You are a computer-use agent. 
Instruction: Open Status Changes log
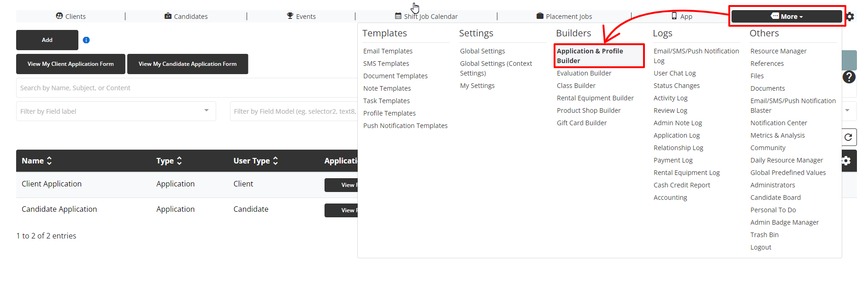pyautogui.click(x=676, y=86)
